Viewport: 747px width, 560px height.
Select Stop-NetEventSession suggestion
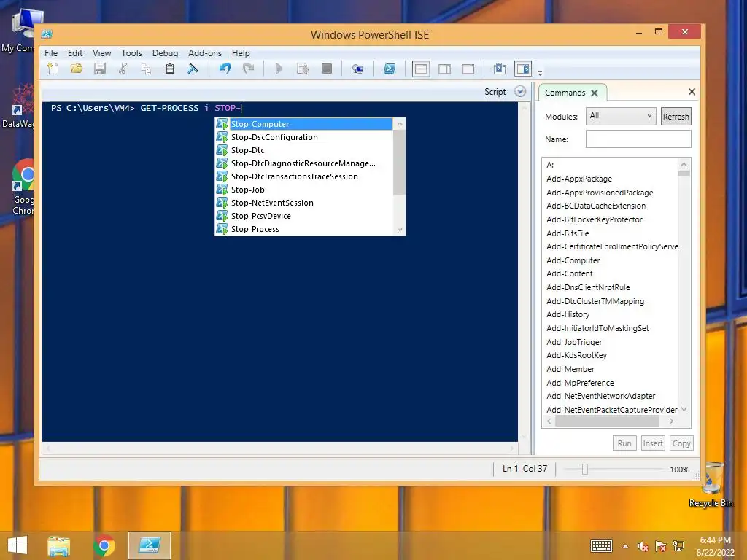click(304, 203)
